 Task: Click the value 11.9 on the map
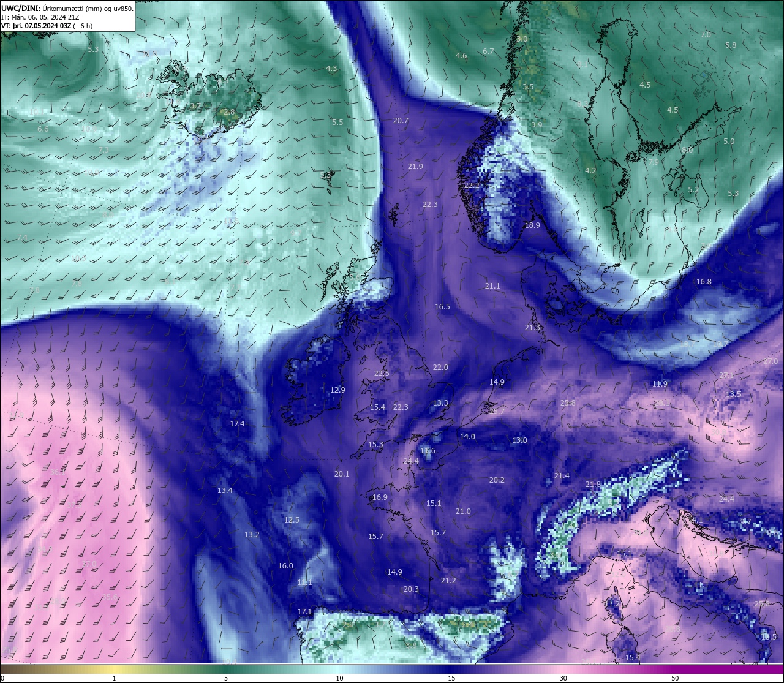(660, 384)
